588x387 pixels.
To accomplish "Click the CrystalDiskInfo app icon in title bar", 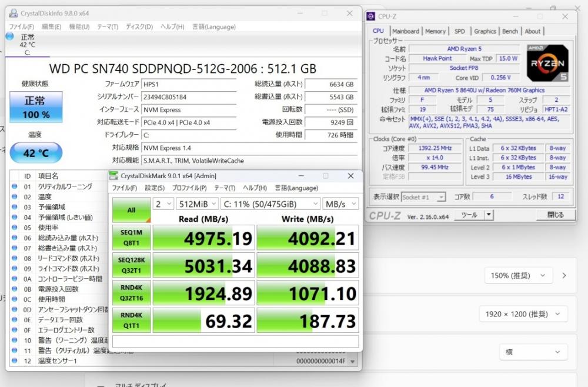I will pyautogui.click(x=14, y=13).
